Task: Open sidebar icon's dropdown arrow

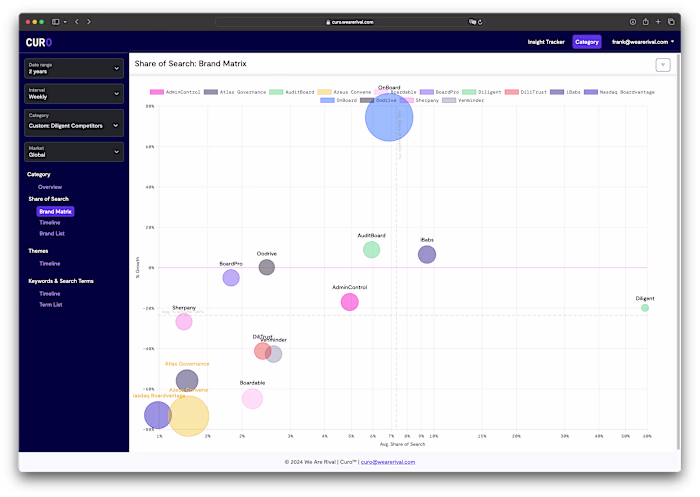Action: point(65,21)
